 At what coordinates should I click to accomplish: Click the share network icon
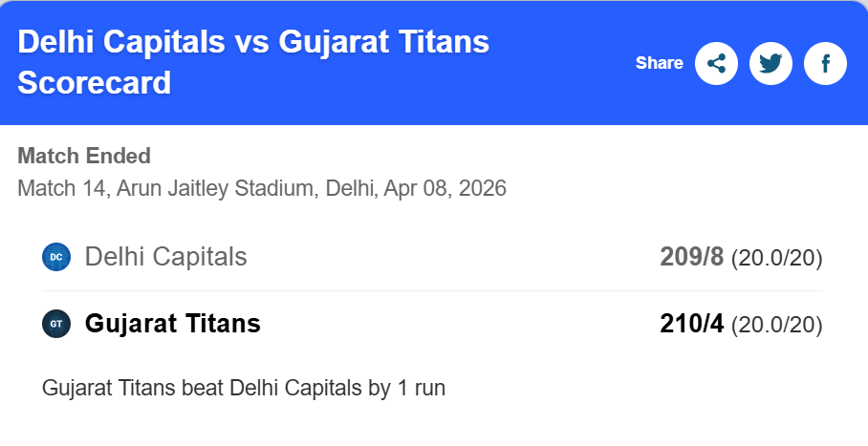pyautogui.click(x=717, y=64)
